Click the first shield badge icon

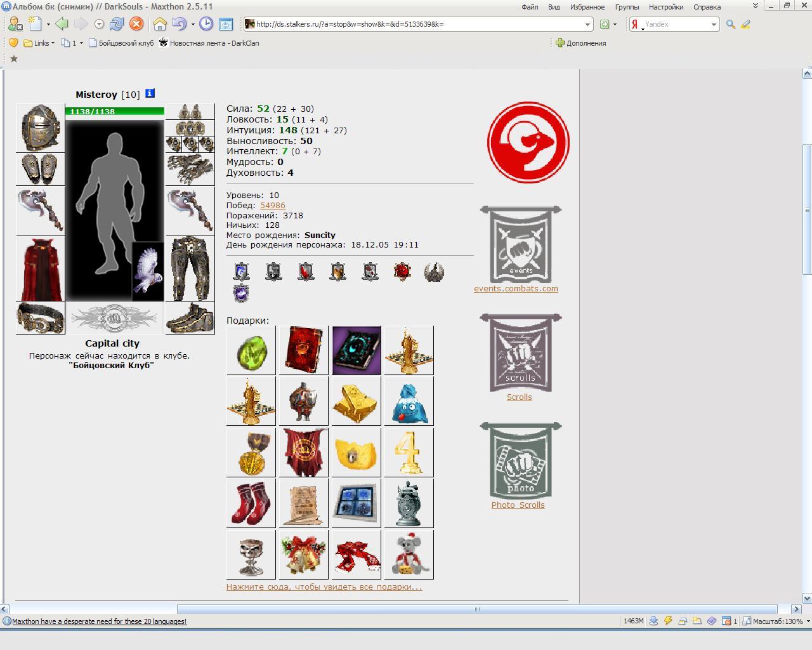[241, 272]
